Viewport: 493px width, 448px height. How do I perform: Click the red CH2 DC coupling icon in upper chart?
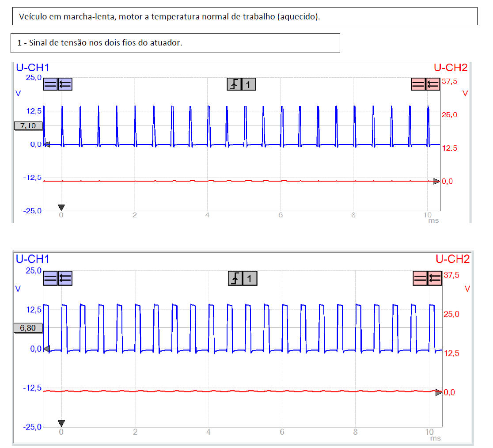tap(418, 84)
